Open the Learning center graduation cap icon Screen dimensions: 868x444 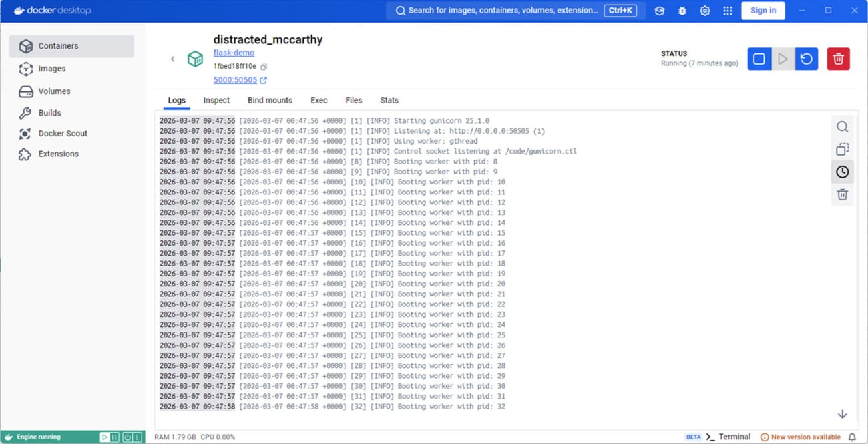(x=659, y=11)
